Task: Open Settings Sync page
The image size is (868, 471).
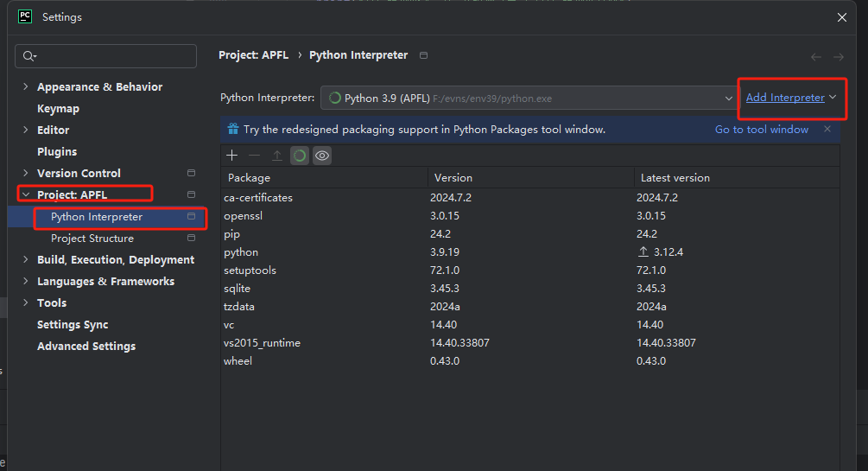Action: click(x=73, y=325)
